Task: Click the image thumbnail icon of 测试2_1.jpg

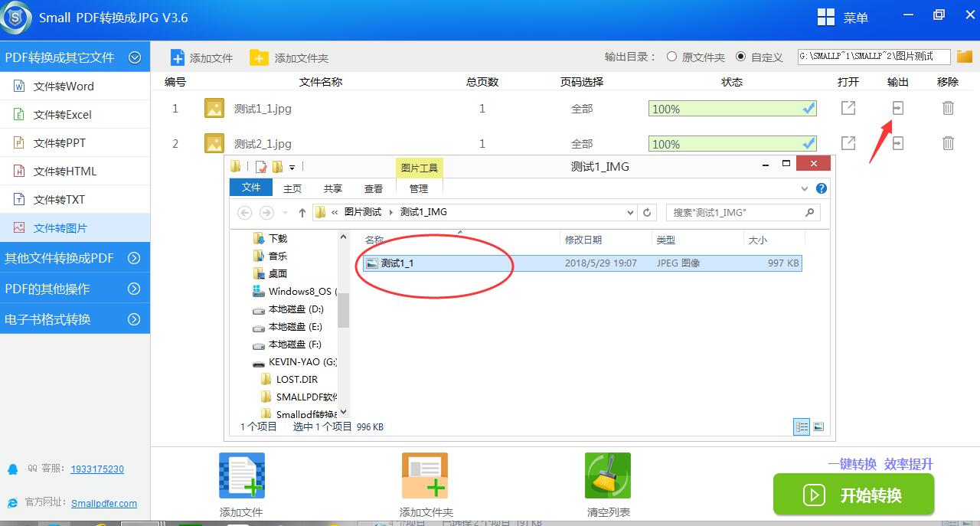Action: [214, 143]
